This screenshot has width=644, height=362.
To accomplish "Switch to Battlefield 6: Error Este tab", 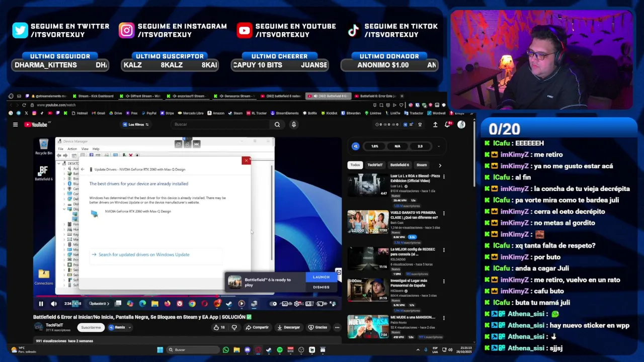I will pos(374,96).
